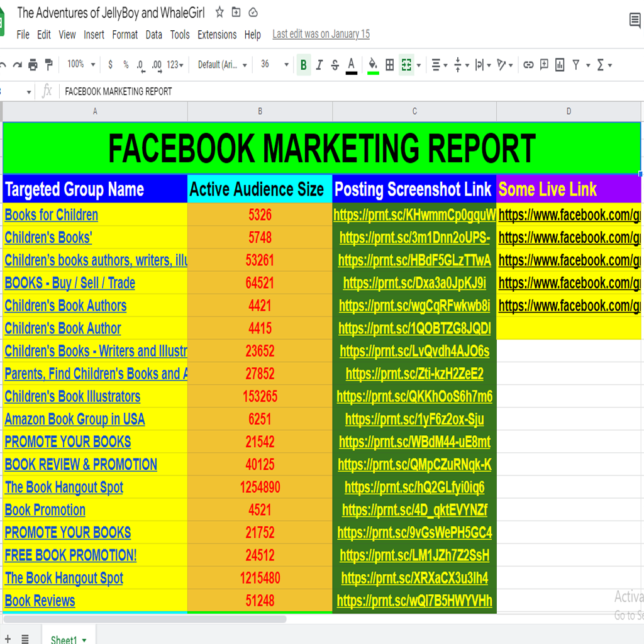The width and height of the screenshot is (644, 644).
Task: Open the Help menu
Action: pos(253,35)
